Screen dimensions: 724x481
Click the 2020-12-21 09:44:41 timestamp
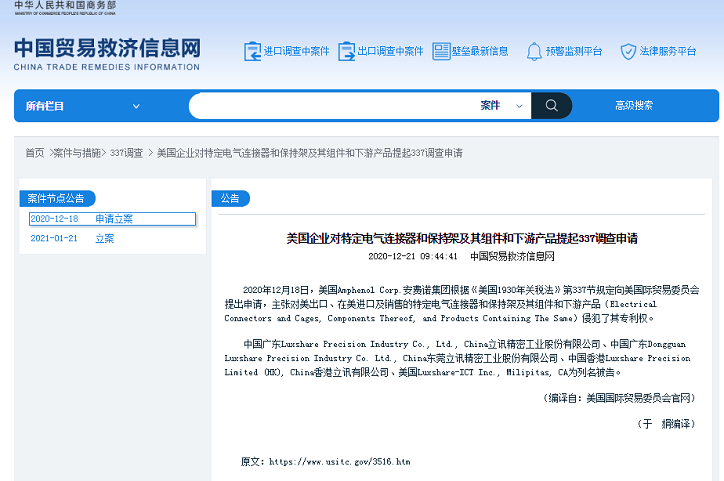[413, 256]
